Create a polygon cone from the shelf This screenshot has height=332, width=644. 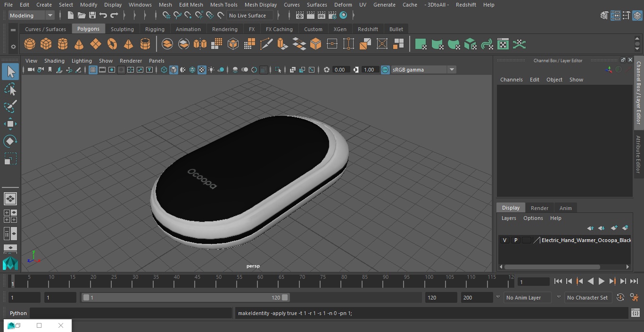coord(79,44)
